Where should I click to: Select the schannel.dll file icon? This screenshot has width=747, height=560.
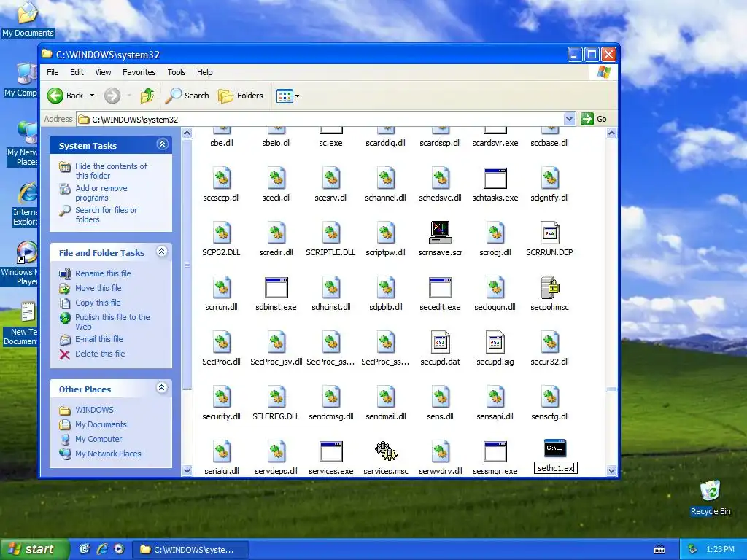(386, 179)
